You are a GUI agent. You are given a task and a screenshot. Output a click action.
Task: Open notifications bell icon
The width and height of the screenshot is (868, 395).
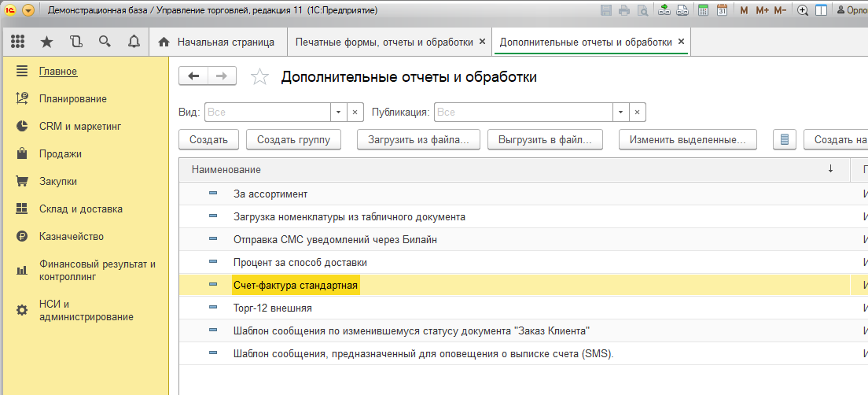tap(134, 42)
